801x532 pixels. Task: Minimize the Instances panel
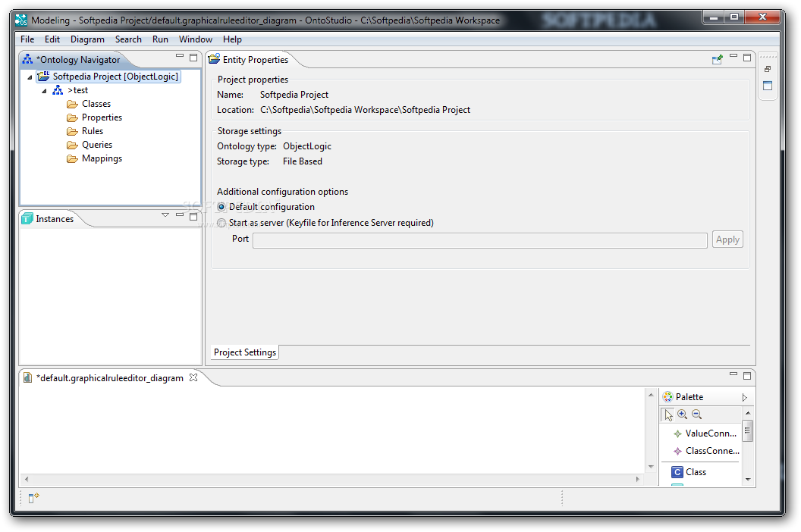tap(179, 215)
